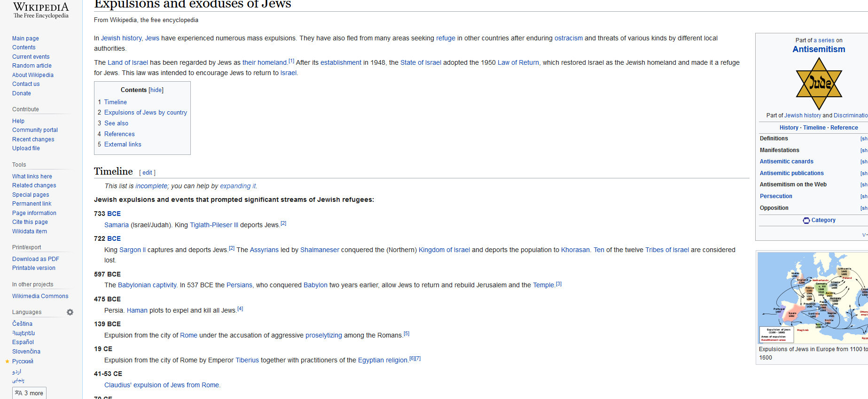Click the Category icon in the sidebar box
Image resolution: width=868 pixels, height=399 pixels.
(806, 221)
